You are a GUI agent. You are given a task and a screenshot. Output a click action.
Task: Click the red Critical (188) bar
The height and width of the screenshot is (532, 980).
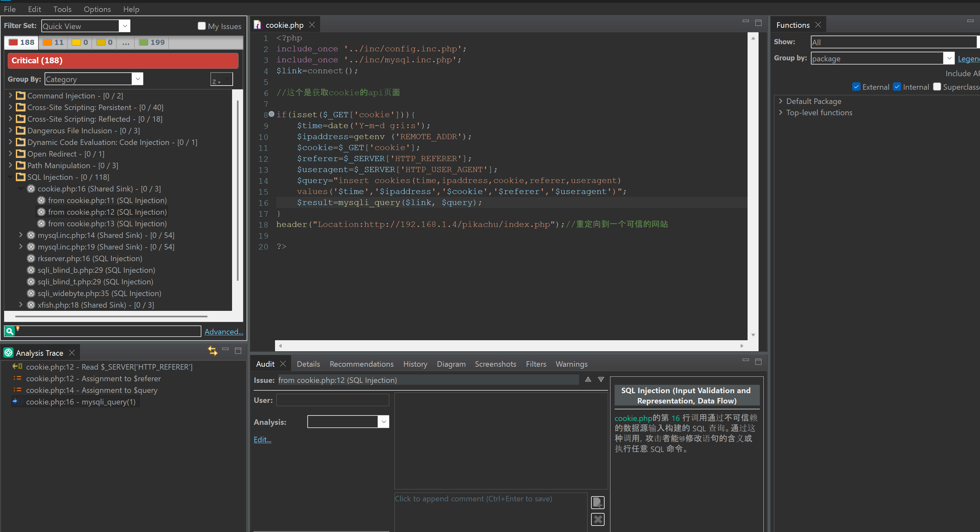pos(123,60)
